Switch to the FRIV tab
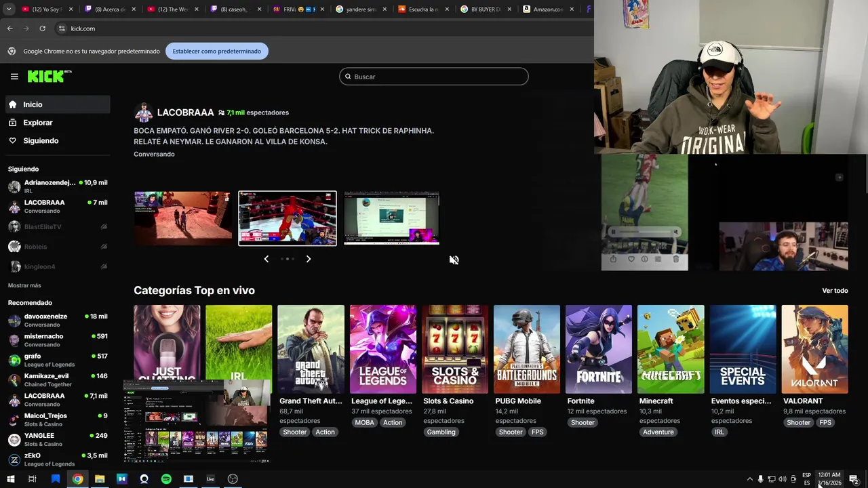 click(x=298, y=9)
